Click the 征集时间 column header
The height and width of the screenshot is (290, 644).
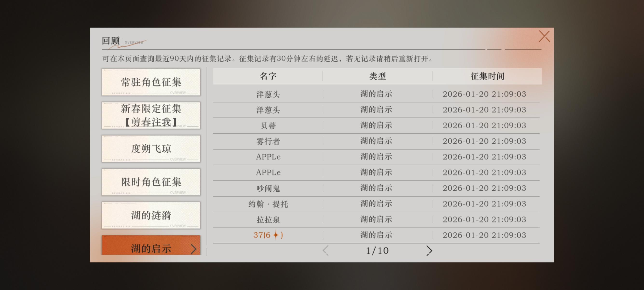point(487,76)
